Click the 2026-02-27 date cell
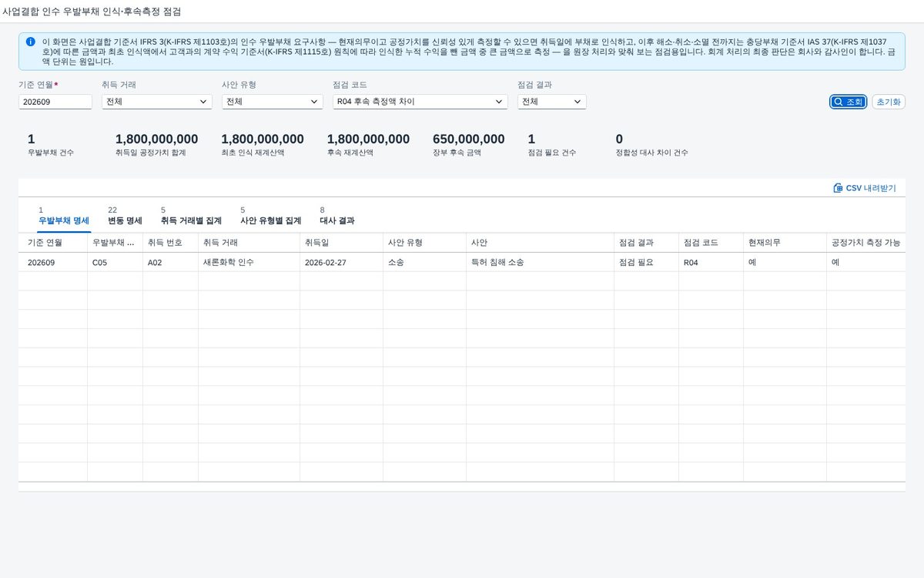924x578 pixels. coord(341,262)
